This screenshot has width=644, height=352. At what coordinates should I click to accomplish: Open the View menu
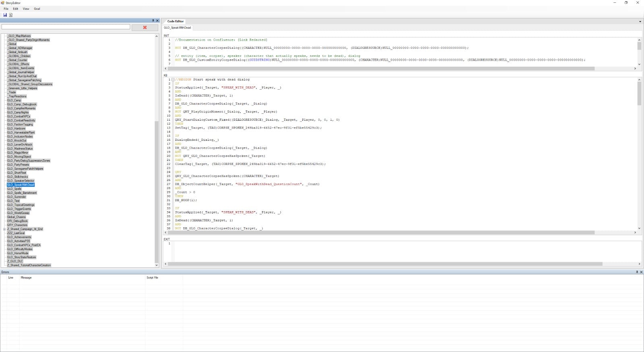[26, 8]
